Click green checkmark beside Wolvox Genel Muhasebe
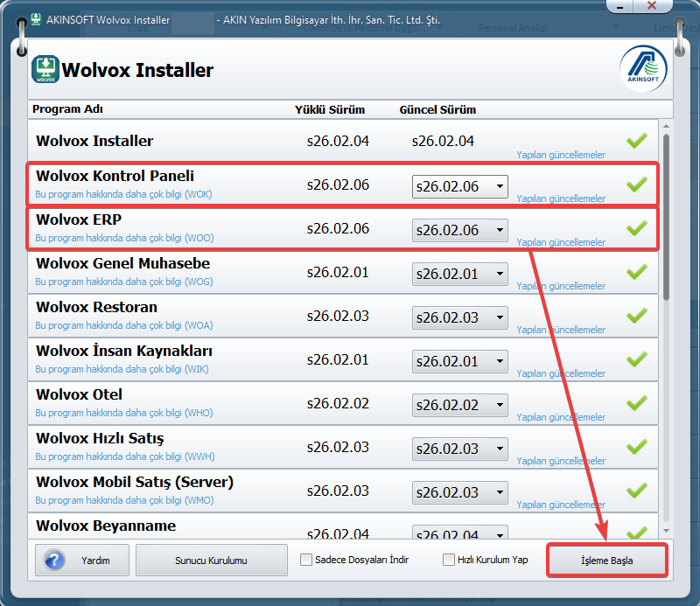The height and width of the screenshot is (606, 700). 636,272
